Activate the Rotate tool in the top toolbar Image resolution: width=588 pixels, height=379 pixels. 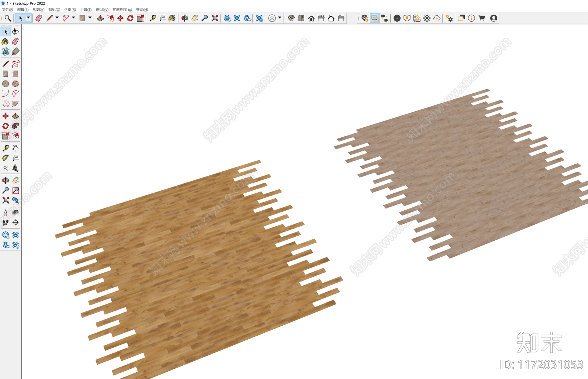coord(130,18)
